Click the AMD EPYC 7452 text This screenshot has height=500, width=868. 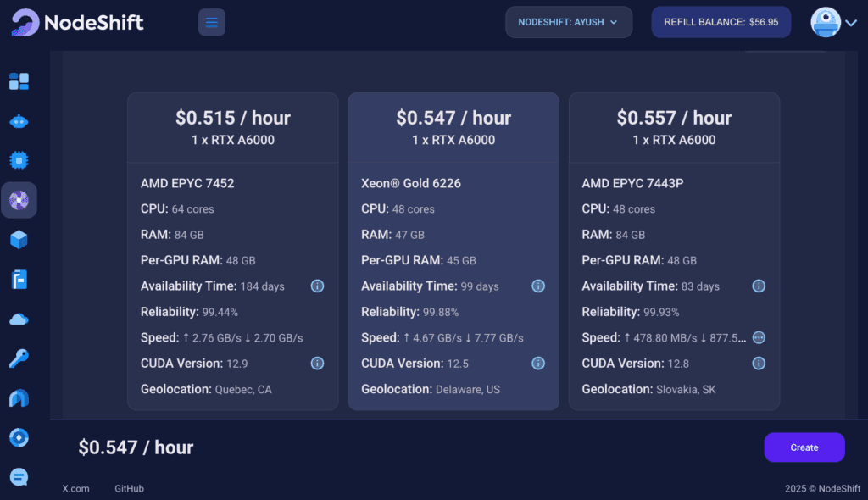(187, 183)
